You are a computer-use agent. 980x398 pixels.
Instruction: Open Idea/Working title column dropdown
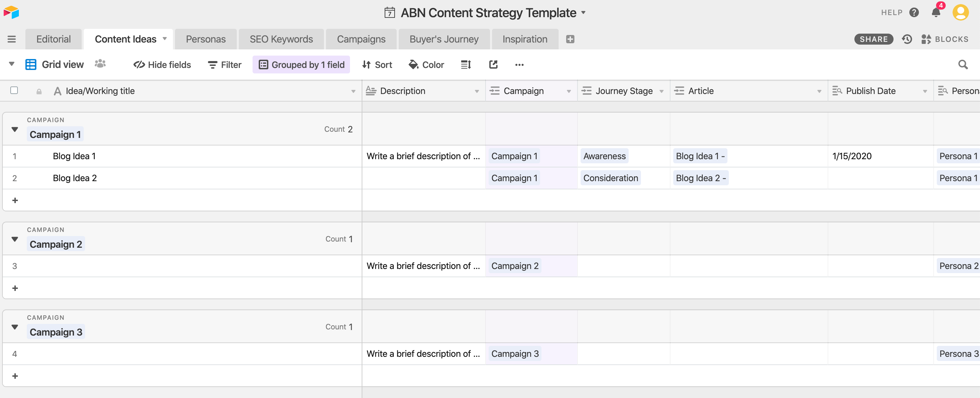353,91
